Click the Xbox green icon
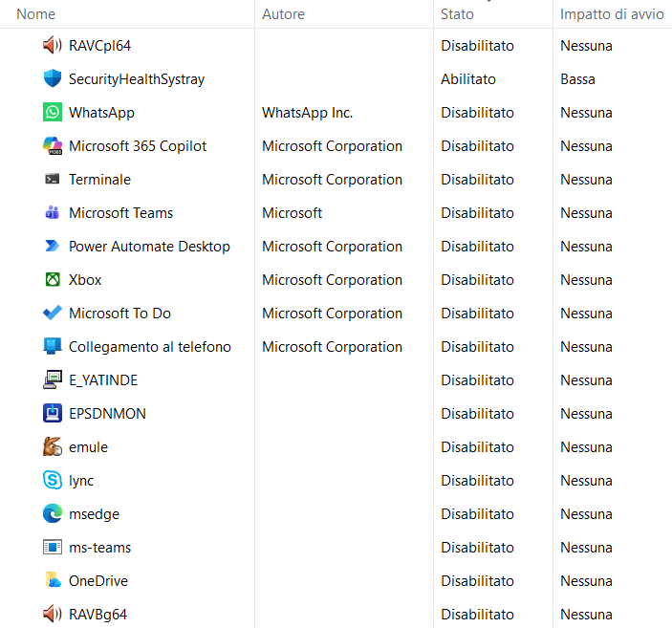 pyautogui.click(x=53, y=279)
